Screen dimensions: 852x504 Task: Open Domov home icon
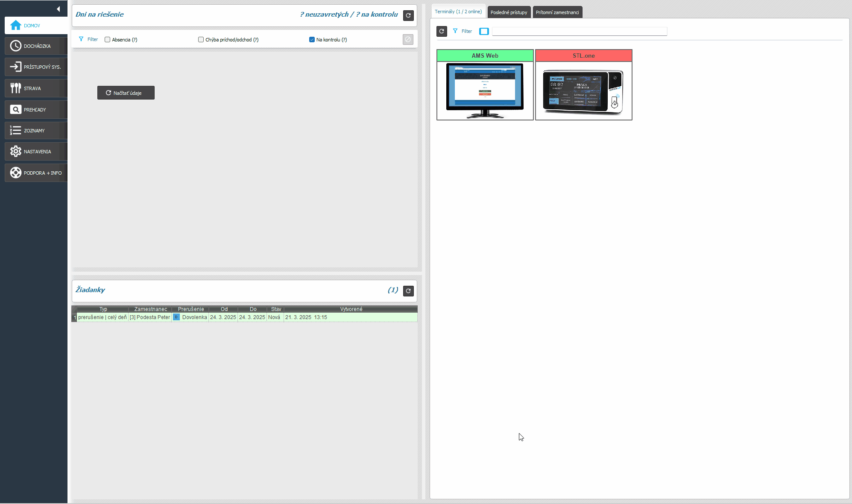click(x=16, y=25)
